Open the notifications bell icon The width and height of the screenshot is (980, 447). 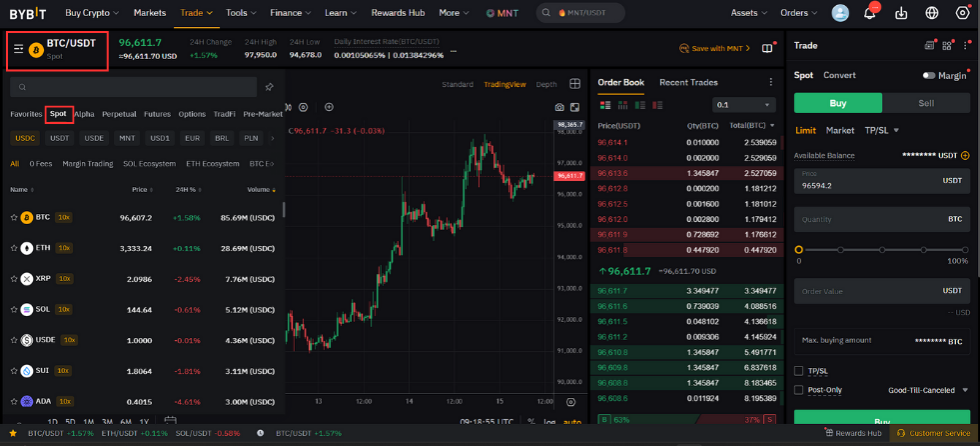869,13
